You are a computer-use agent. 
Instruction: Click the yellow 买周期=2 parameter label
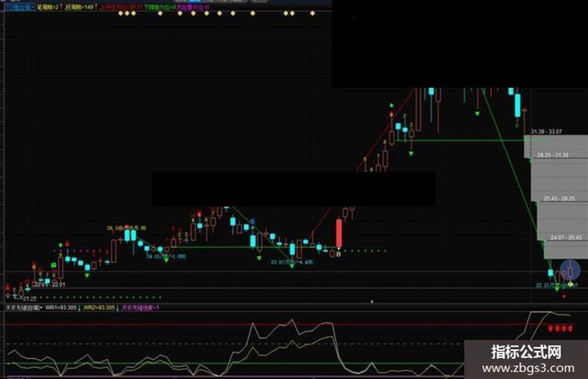48,7
